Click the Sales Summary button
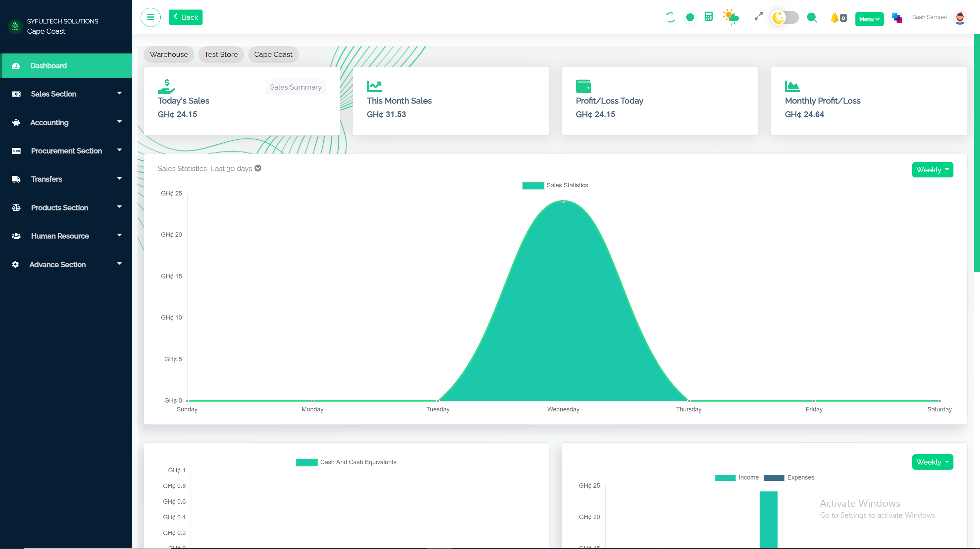 pos(295,87)
